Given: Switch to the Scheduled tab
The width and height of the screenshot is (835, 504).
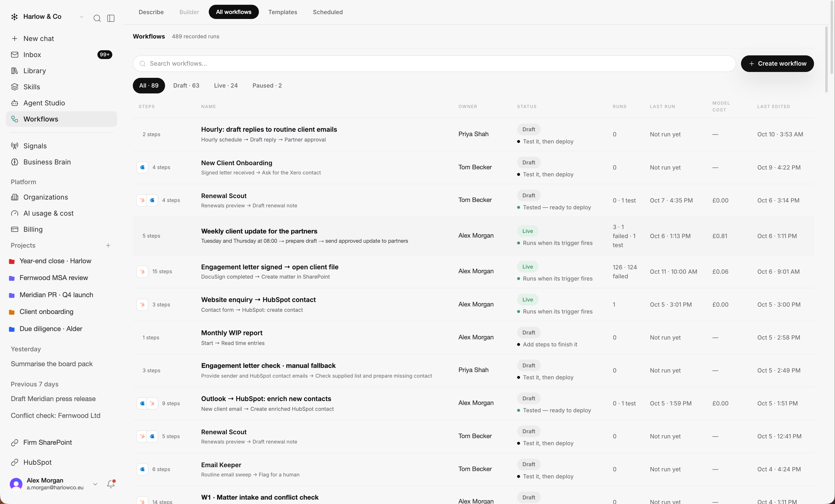Looking at the screenshot, I should pyautogui.click(x=328, y=12).
